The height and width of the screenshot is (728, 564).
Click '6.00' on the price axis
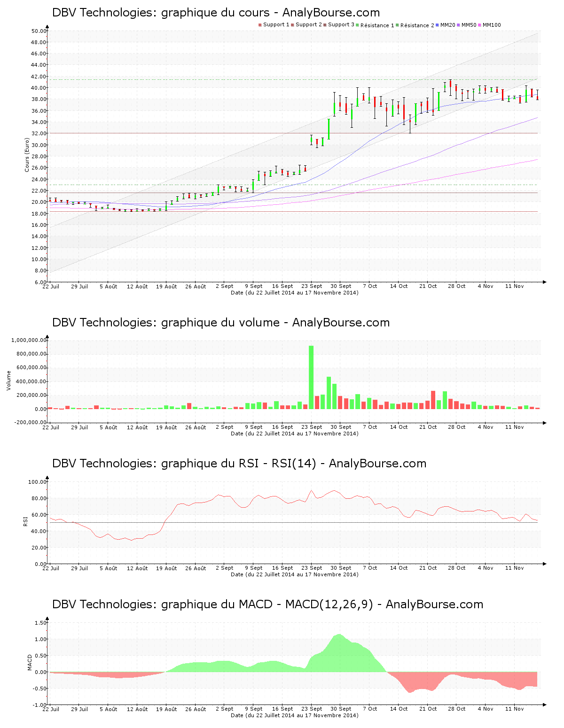click(x=40, y=282)
